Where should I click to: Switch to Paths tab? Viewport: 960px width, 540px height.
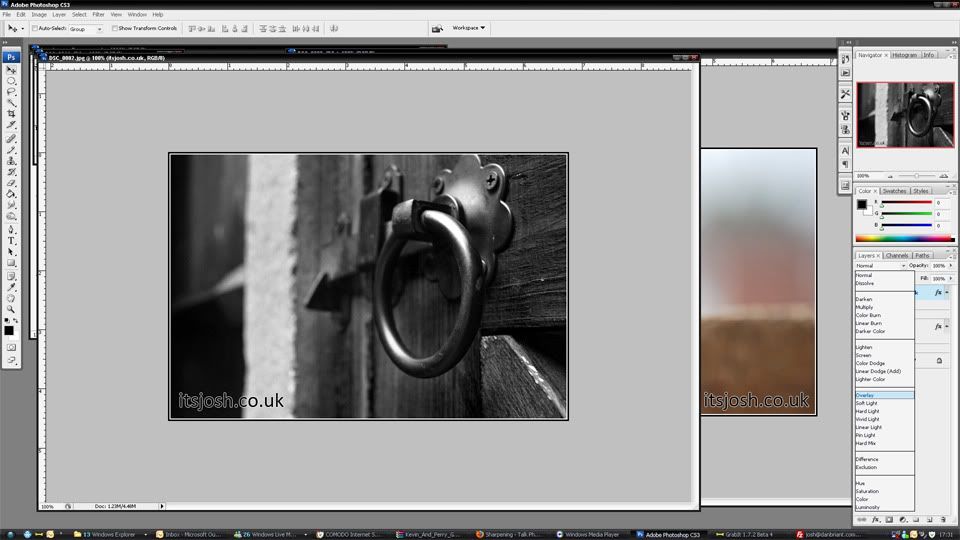(922, 255)
